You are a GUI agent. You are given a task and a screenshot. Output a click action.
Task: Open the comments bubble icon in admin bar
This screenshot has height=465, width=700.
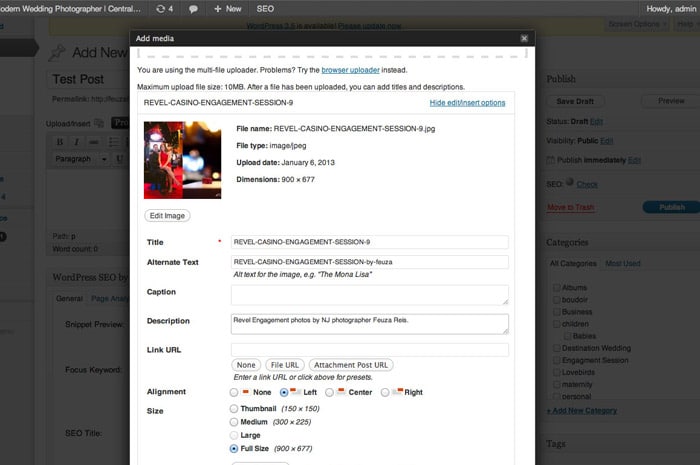click(193, 9)
